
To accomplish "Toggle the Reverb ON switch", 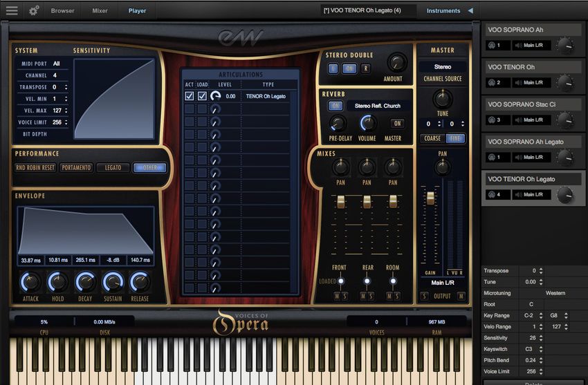I will click(336, 106).
